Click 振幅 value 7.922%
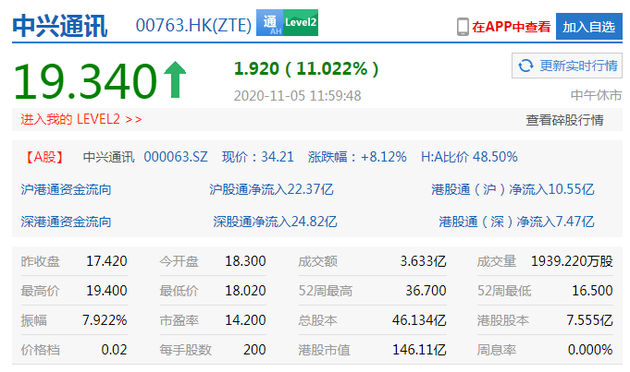 click(104, 320)
